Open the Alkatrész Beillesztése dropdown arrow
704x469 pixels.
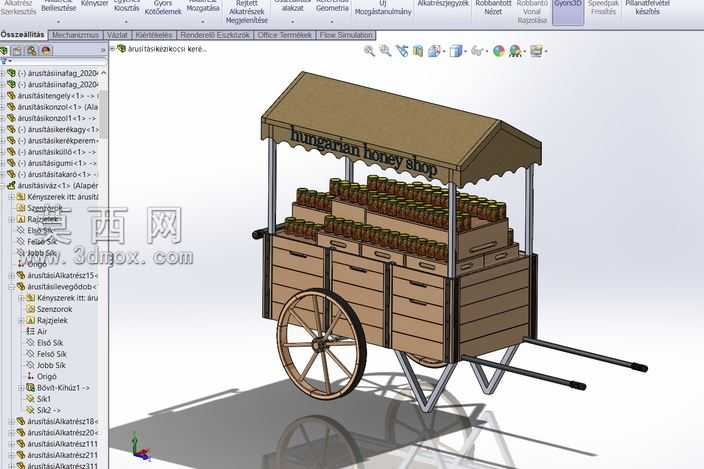point(58,21)
